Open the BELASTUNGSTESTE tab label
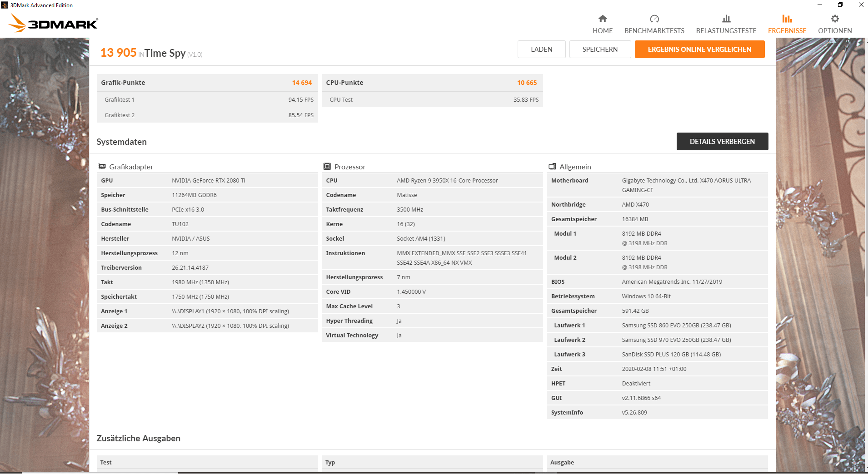The height and width of the screenshot is (474, 868). [726, 31]
